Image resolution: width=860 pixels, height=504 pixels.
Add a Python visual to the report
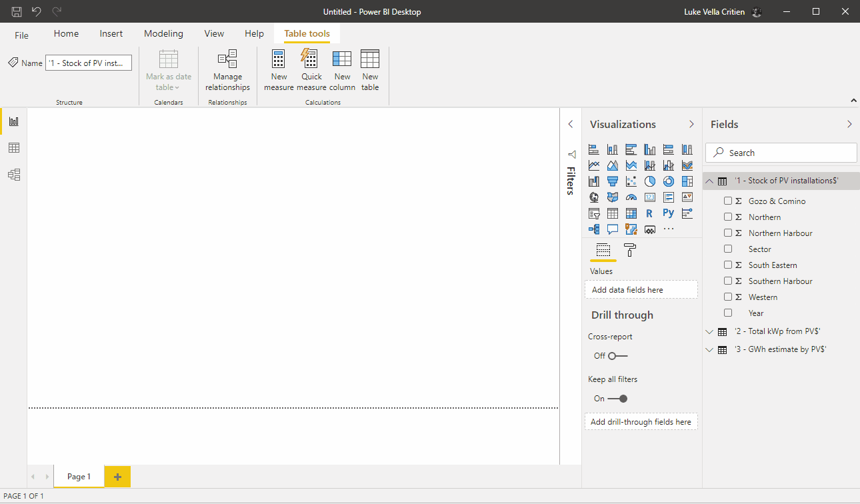click(x=669, y=213)
